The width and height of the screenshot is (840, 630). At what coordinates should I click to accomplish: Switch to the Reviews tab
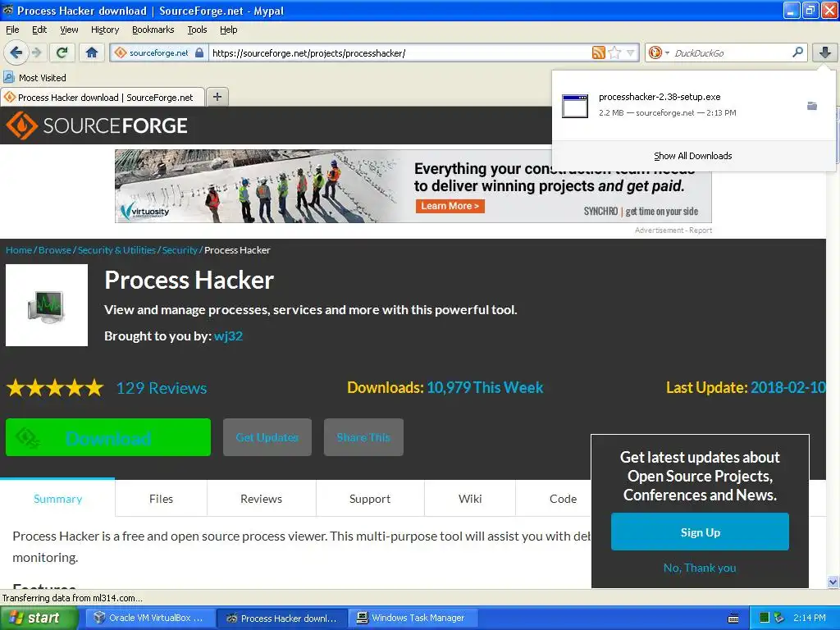(262, 498)
